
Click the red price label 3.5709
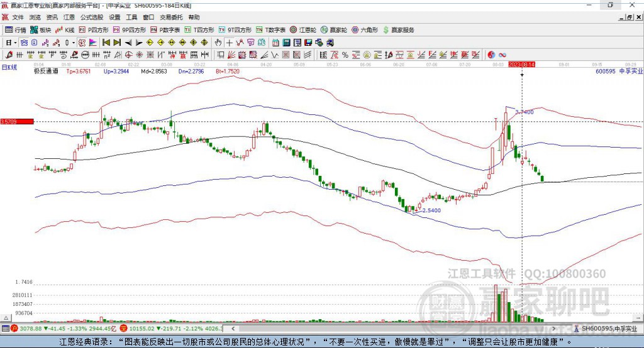pyautogui.click(x=17, y=121)
